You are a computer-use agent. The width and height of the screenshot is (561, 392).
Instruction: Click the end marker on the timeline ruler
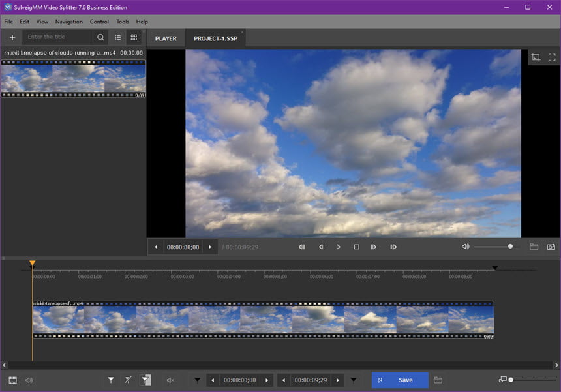495,268
